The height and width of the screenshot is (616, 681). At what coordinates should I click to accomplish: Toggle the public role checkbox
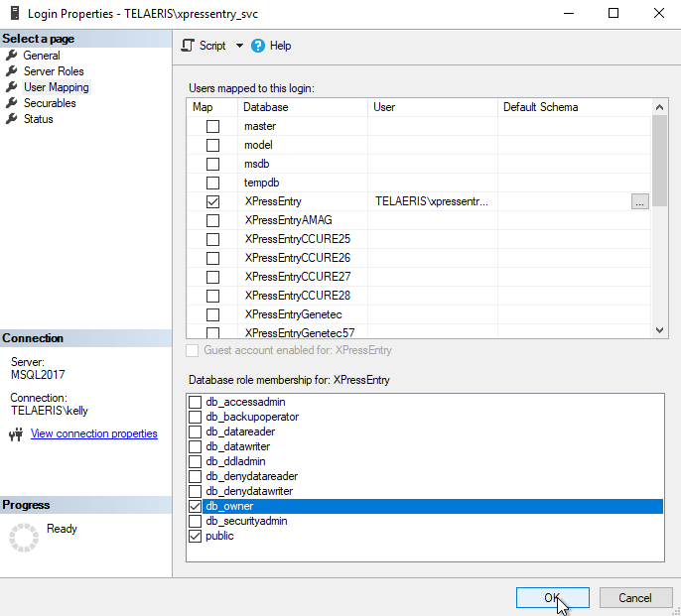(195, 536)
